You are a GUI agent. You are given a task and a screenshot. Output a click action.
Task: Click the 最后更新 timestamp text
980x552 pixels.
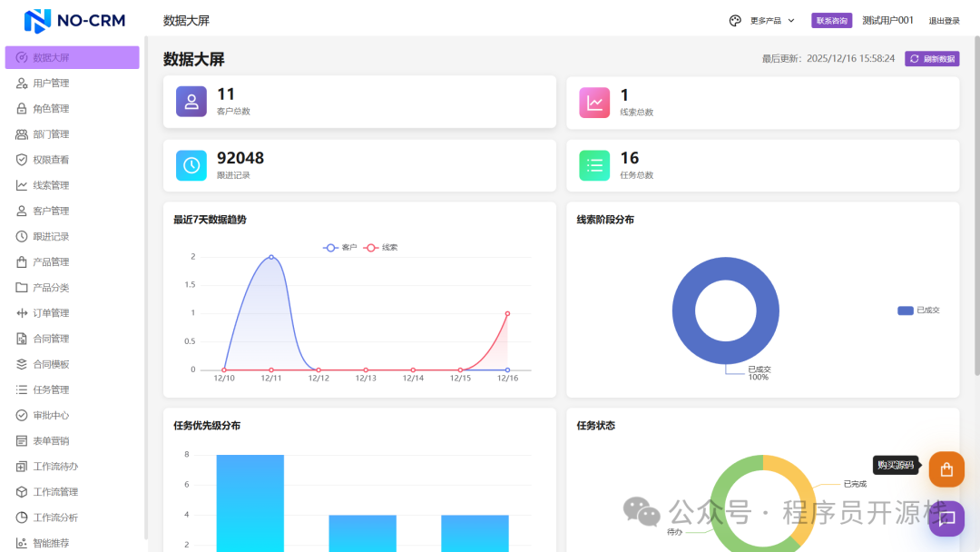828,59
